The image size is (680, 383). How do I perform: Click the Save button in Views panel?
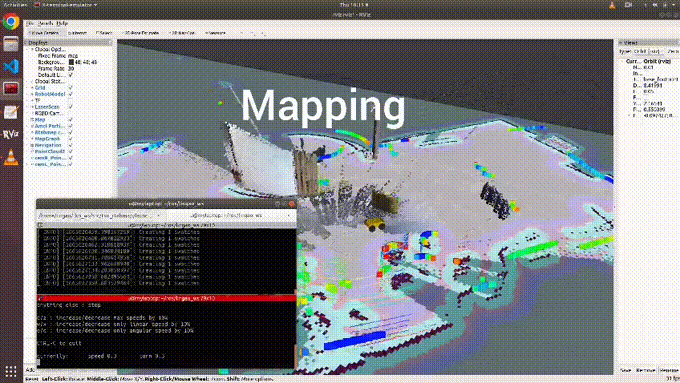click(626, 370)
